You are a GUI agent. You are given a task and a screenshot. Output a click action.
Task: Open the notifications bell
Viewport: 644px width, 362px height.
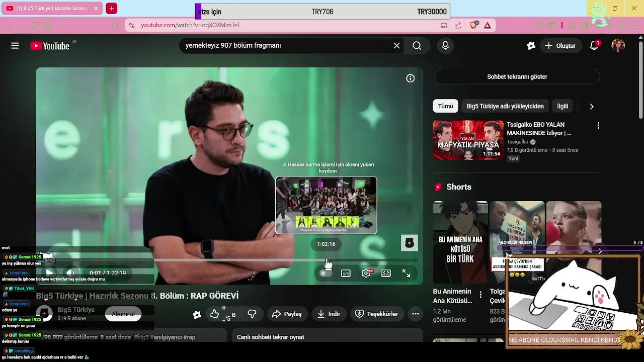click(x=594, y=46)
